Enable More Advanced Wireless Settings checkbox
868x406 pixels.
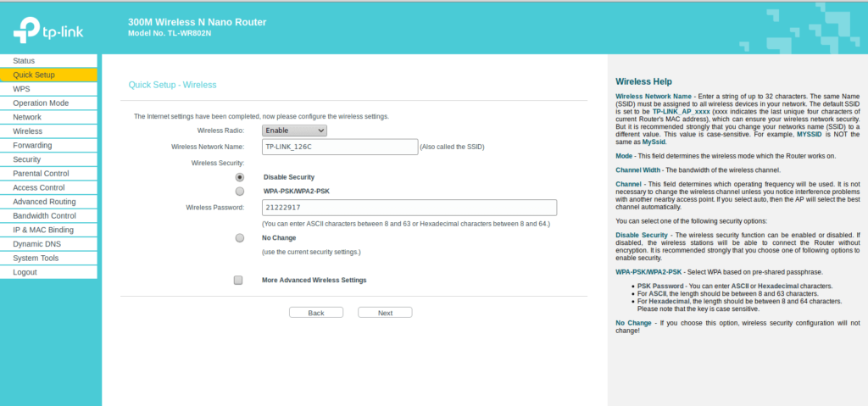pos(238,280)
